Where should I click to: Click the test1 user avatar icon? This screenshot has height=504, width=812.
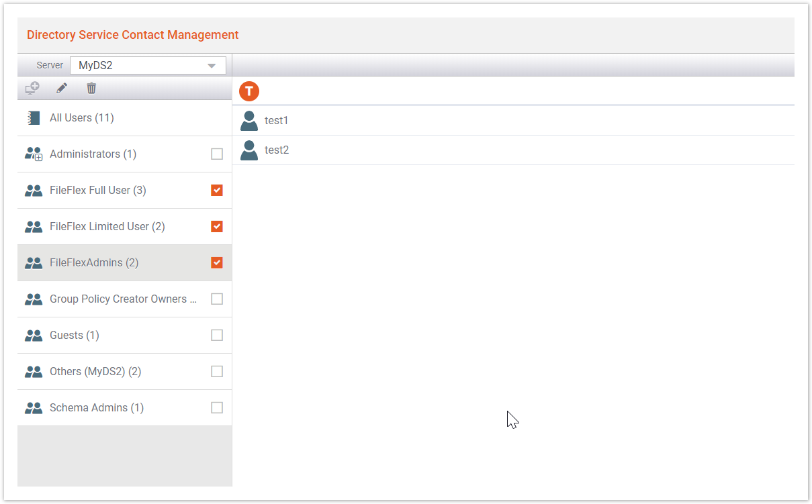(x=249, y=121)
